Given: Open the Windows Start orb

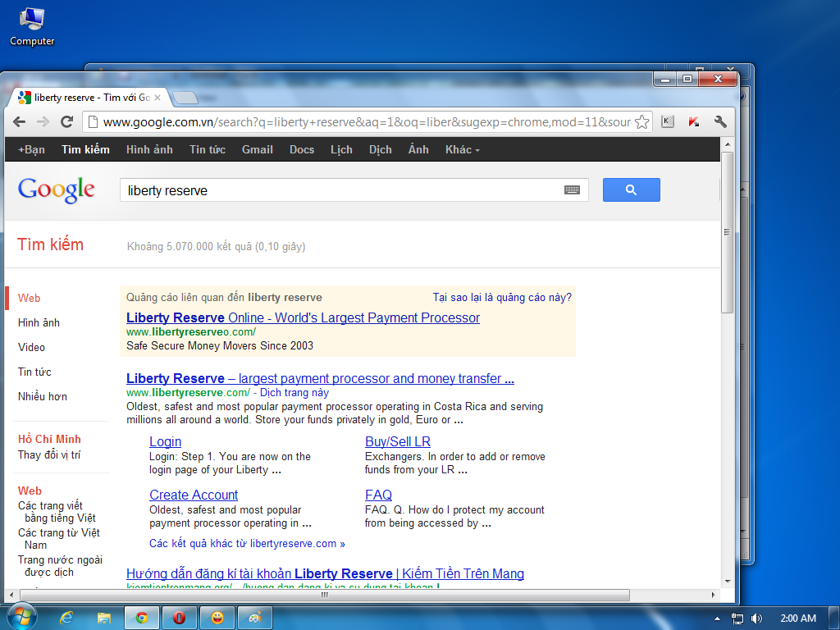Looking at the screenshot, I should tap(21, 618).
